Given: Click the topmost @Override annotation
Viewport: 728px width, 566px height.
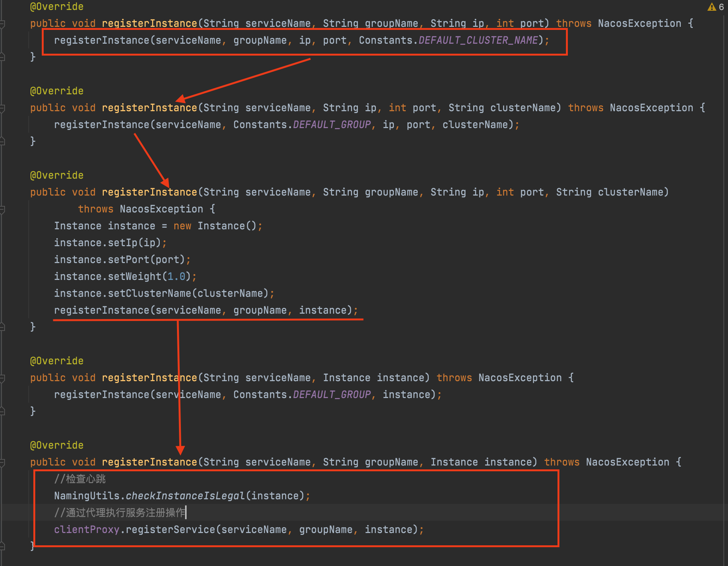Looking at the screenshot, I should [57, 7].
